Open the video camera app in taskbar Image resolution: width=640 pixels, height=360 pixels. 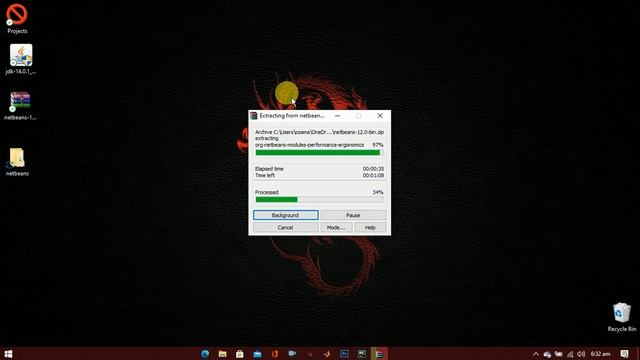tap(292, 353)
